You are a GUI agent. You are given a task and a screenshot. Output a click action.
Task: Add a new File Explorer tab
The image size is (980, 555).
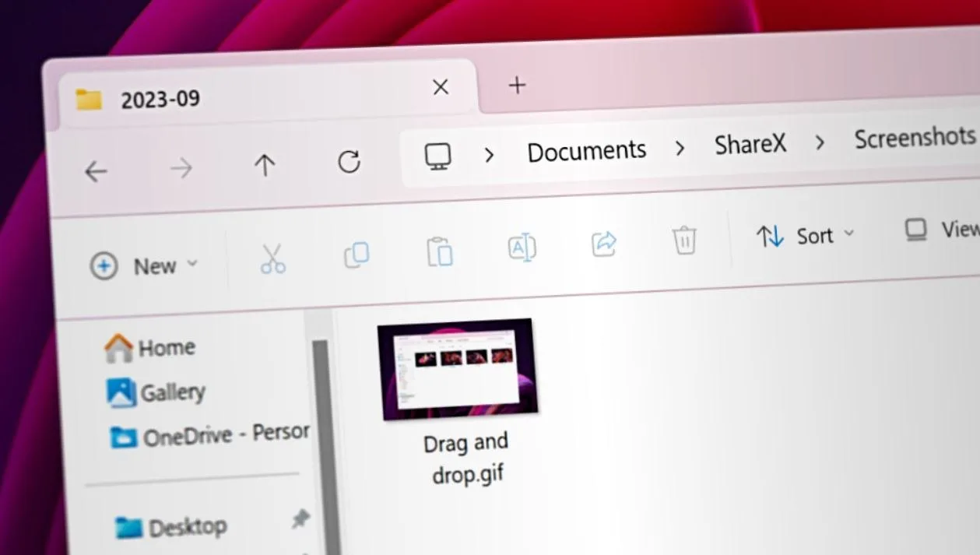tap(517, 85)
